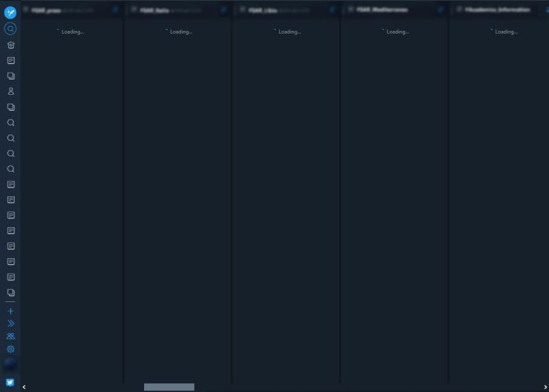Click Loading text in the press column

pos(73,32)
